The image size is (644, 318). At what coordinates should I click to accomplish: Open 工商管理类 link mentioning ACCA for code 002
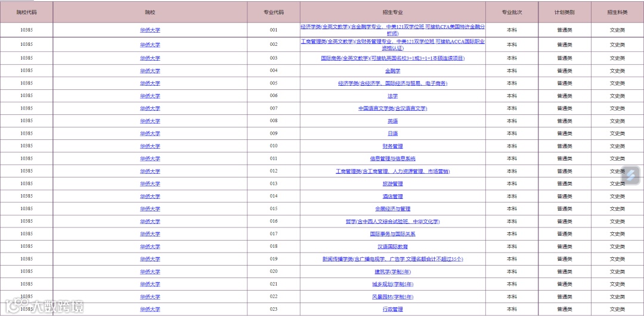point(392,45)
